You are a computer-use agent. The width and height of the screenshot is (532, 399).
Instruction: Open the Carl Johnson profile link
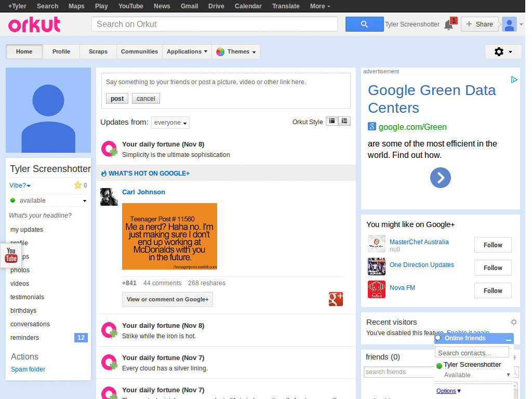coord(143,192)
